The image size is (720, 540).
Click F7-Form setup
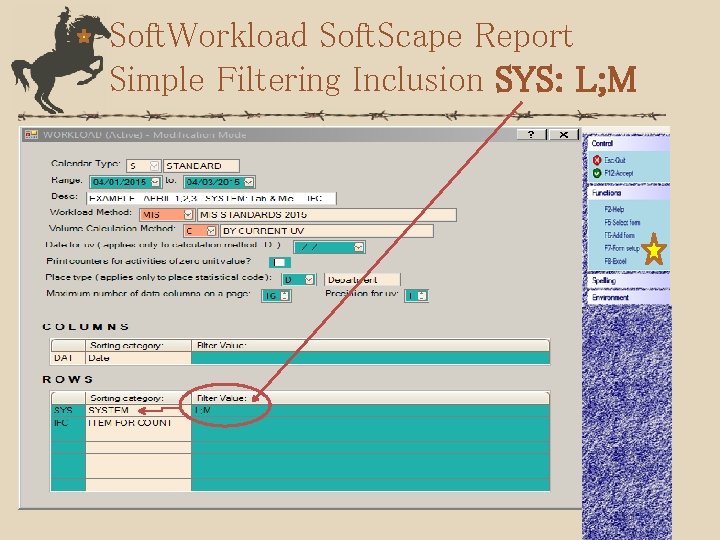[622, 248]
